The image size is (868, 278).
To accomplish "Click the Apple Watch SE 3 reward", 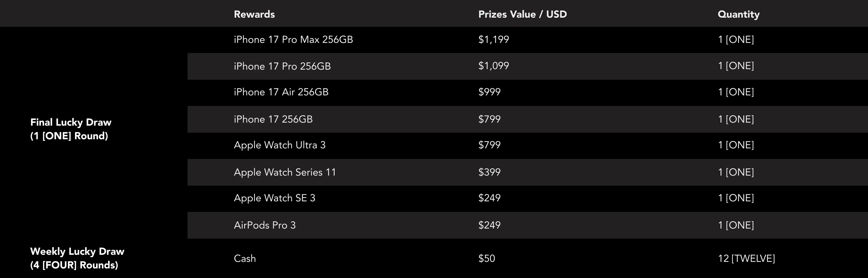I will coord(274,198).
